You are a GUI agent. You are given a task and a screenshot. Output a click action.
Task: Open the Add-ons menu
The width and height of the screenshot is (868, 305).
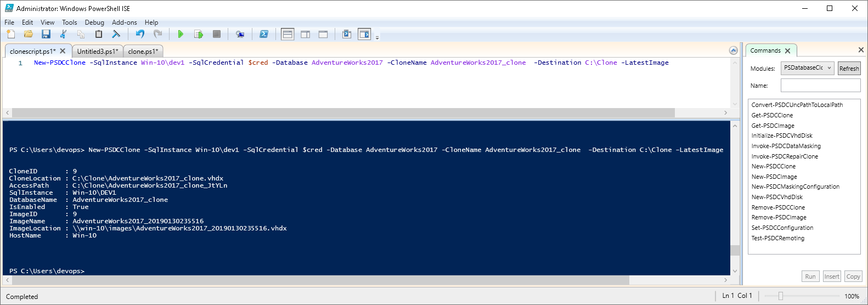(125, 22)
